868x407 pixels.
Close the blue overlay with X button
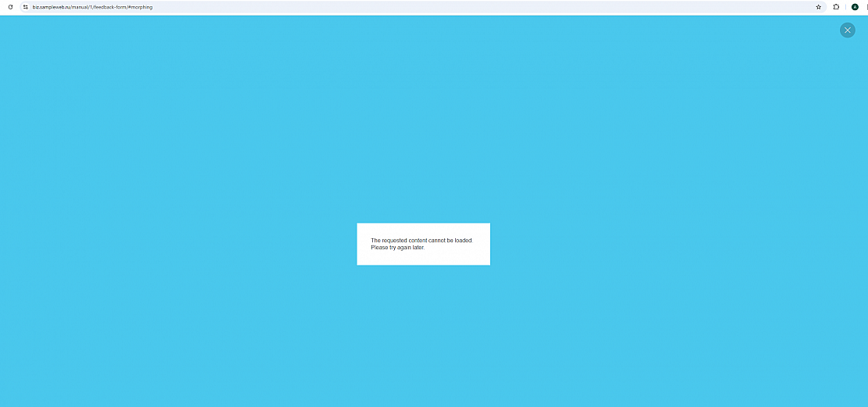click(847, 30)
